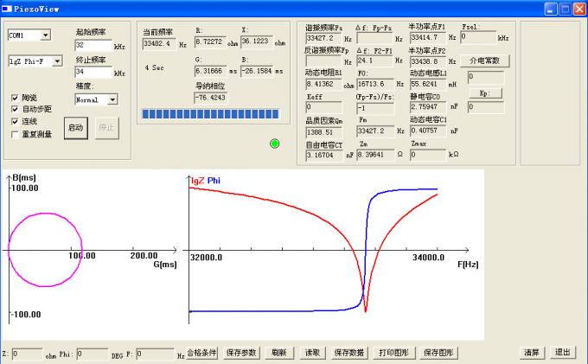This screenshot has height=364, width=588.
Task: Click the 保存数据 button
Action: pyautogui.click(x=349, y=353)
